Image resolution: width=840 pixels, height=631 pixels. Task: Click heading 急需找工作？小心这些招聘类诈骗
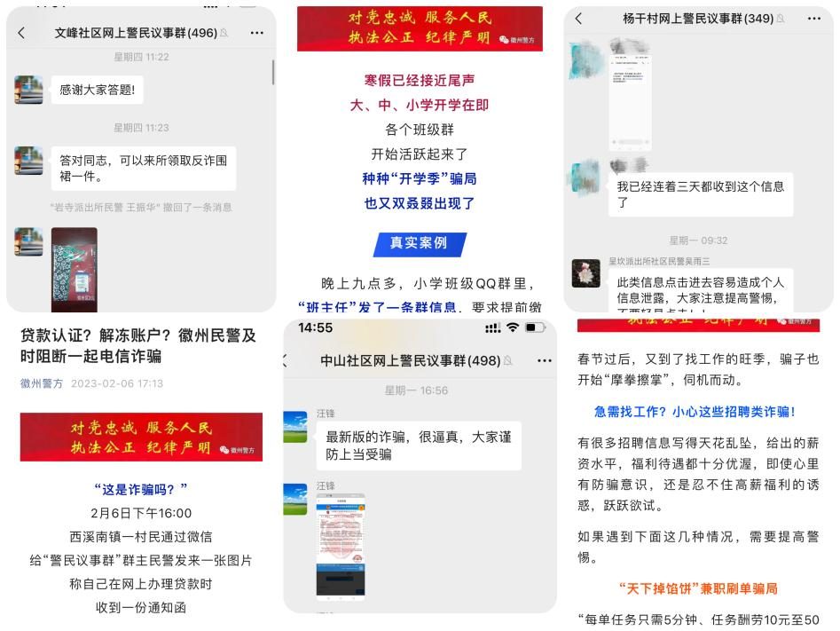coord(695,412)
